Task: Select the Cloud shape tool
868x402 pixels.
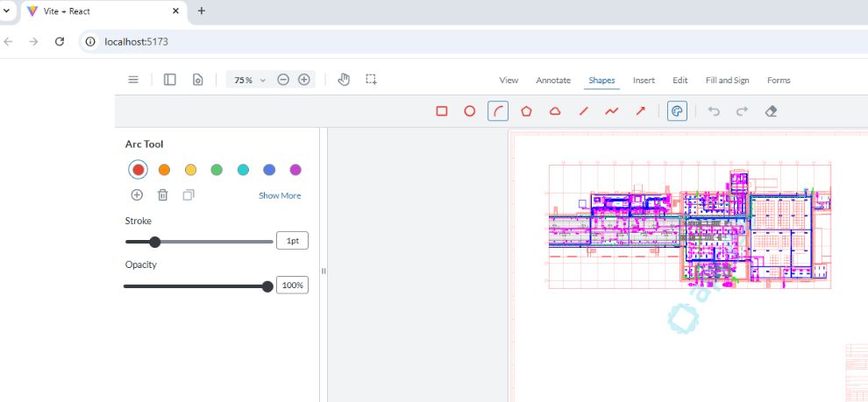Action: (555, 111)
